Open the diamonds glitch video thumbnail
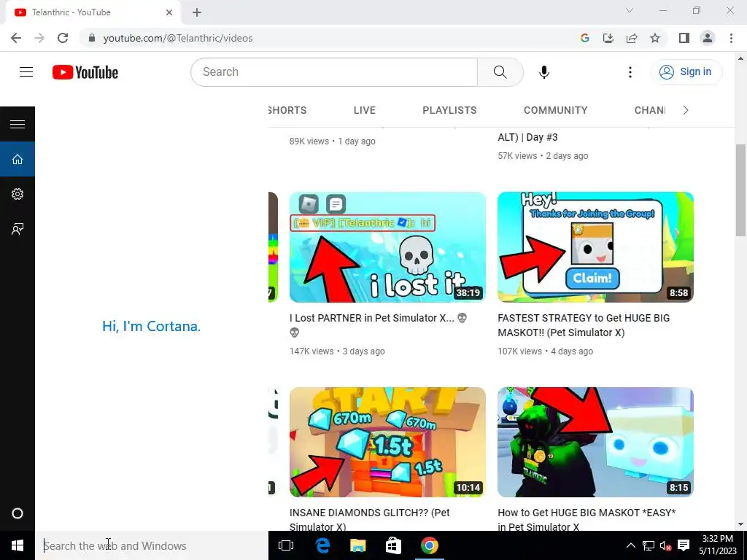Screen dimensions: 747x560 click(387, 442)
